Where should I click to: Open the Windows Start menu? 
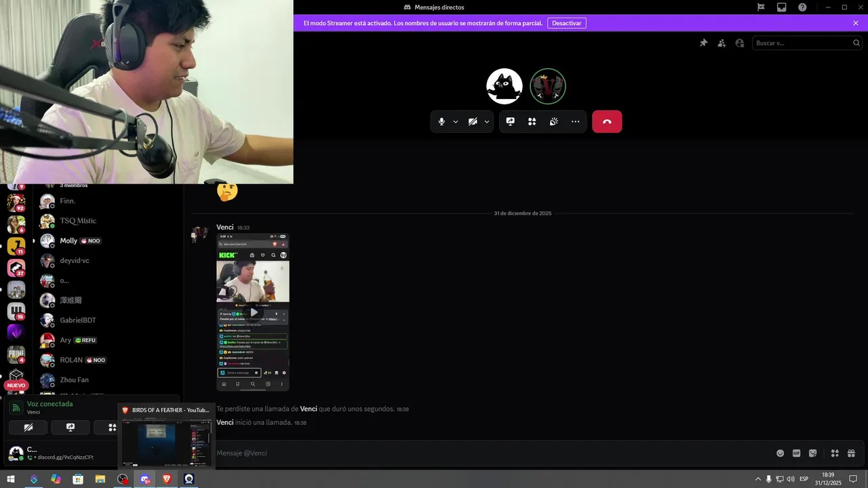[11, 479]
